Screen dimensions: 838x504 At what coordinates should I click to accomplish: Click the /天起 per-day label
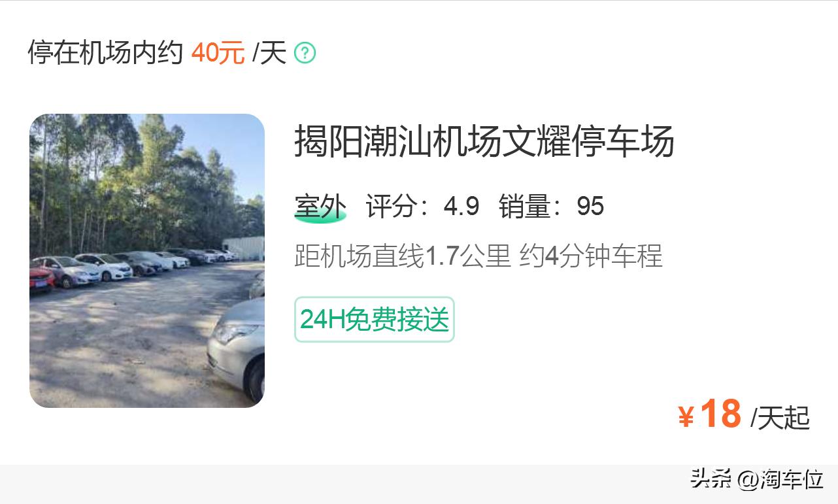tap(780, 418)
